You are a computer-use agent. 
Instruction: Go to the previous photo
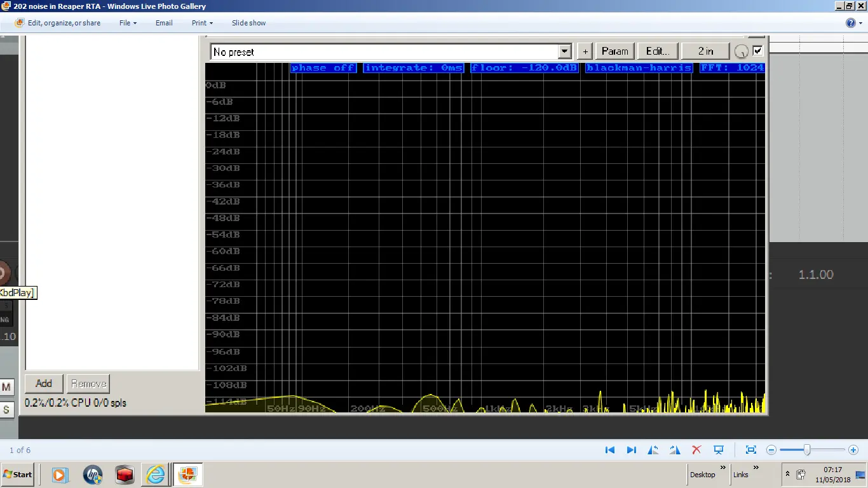[x=610, y=450]
